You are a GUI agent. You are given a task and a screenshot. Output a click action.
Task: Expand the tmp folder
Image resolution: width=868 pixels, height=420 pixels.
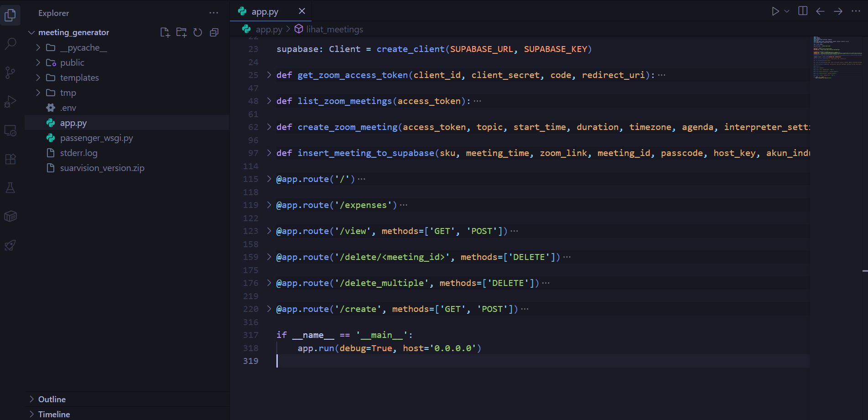point(38,93)
